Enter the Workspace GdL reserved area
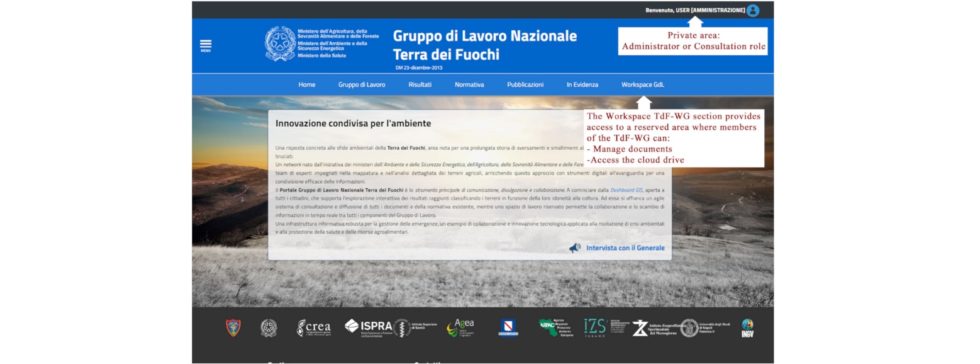 coord(642,84)
